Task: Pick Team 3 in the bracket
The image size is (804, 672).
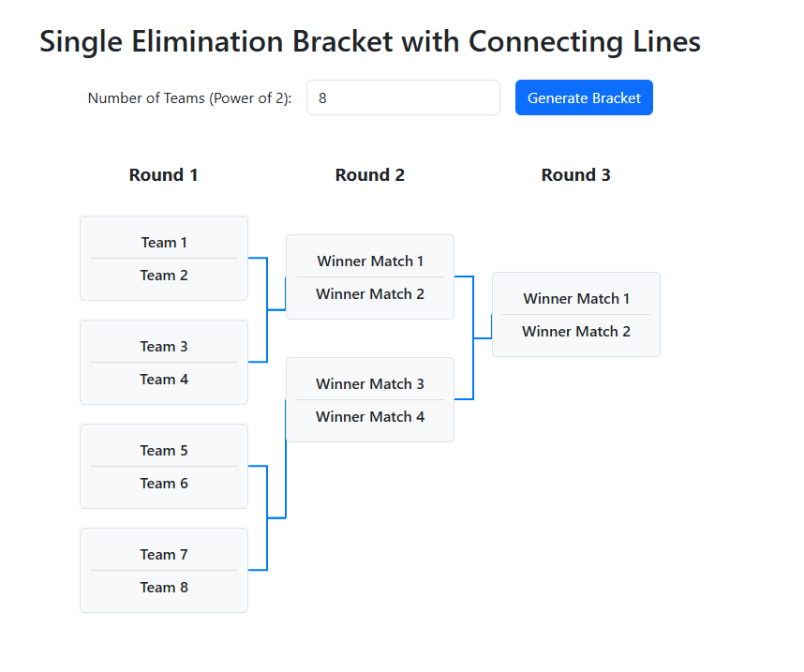Action: click(x=164, y=346)
